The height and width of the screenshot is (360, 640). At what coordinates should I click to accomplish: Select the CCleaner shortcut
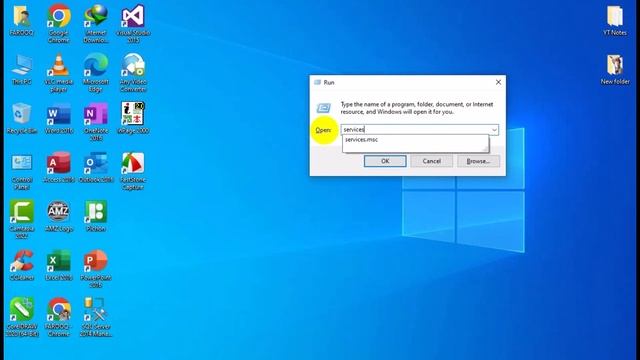pos(22,265)
